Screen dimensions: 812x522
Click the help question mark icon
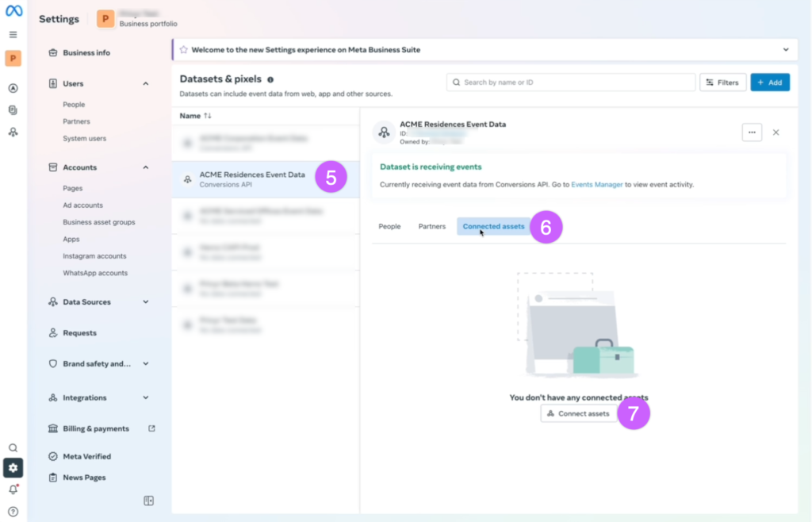pyautogui.click(x=13, y=512)
